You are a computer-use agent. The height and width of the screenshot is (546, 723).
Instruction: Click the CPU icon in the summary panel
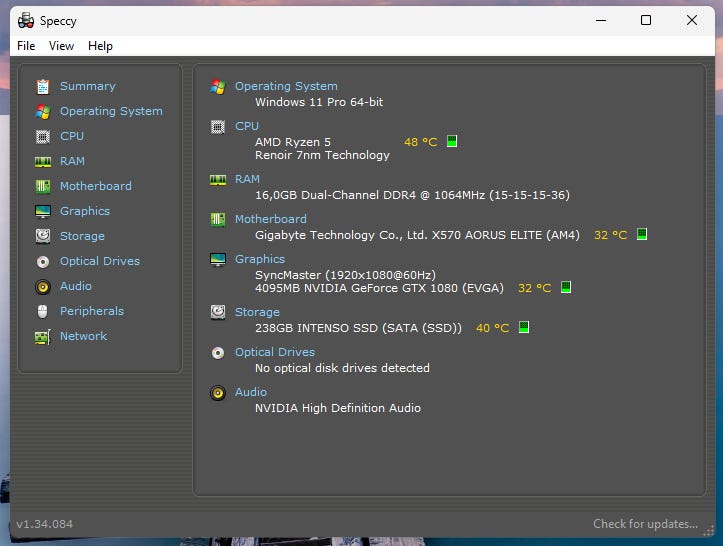[x=218, y=126]
